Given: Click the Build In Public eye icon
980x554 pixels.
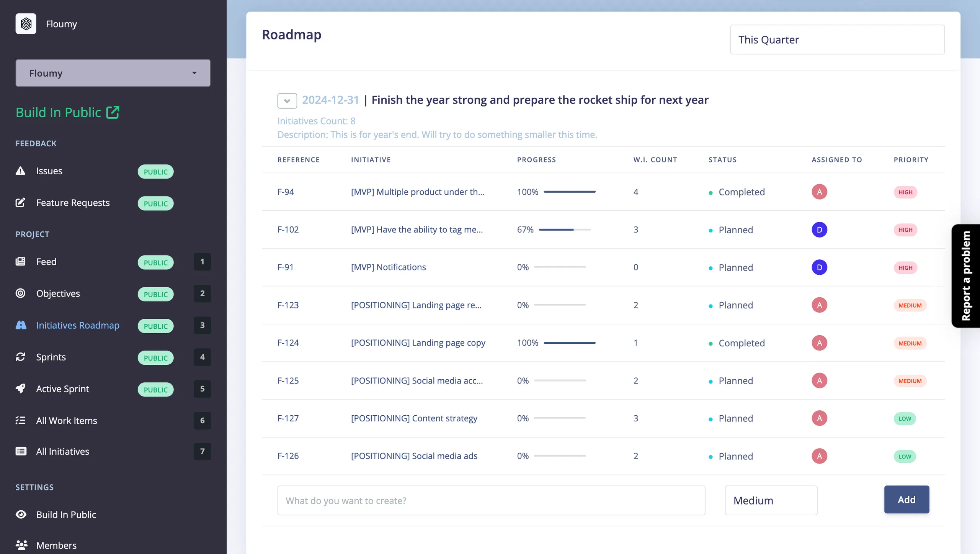Looking at the screenshot, I should 21,515.
